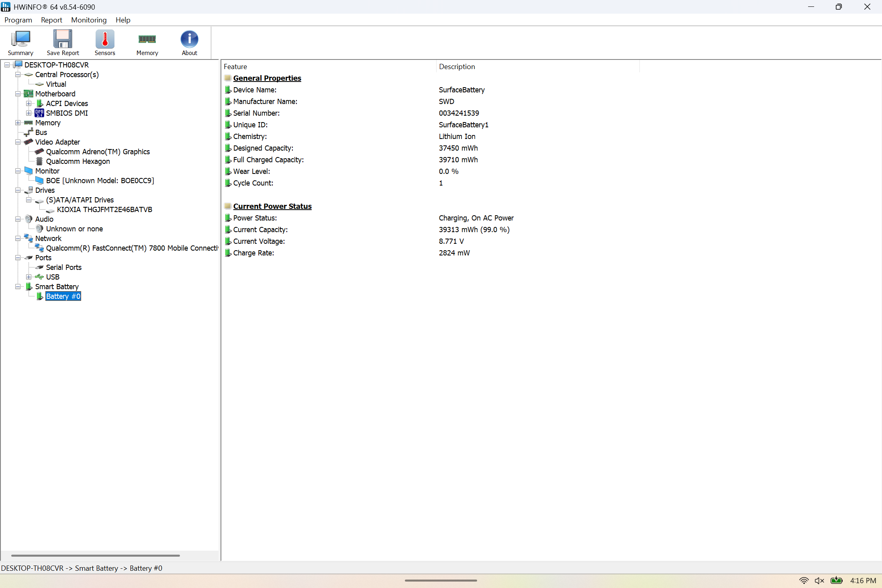
Task: Click the Network icon in tree
Action: [29, 238]
